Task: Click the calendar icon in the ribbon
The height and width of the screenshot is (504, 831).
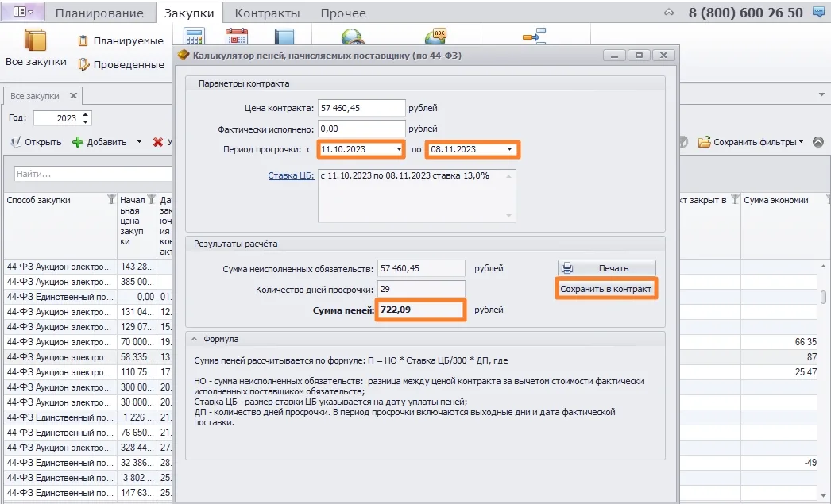Action: [237, 36]
